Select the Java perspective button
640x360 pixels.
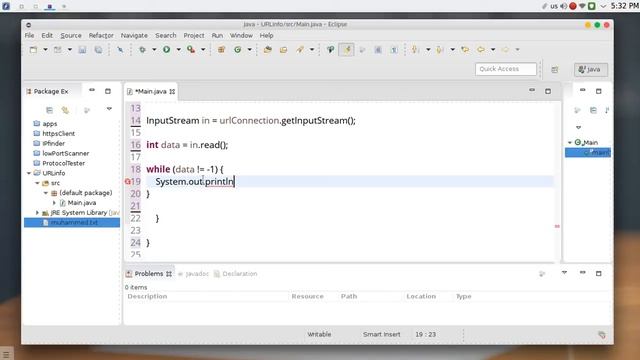pos(591,69)
